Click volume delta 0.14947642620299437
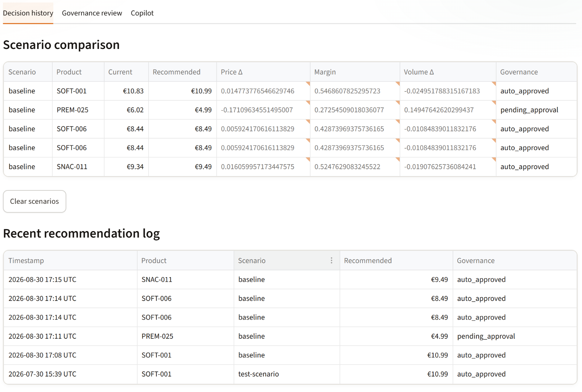The width and height of the screenshot is (582, 392). tap(448, 110)
